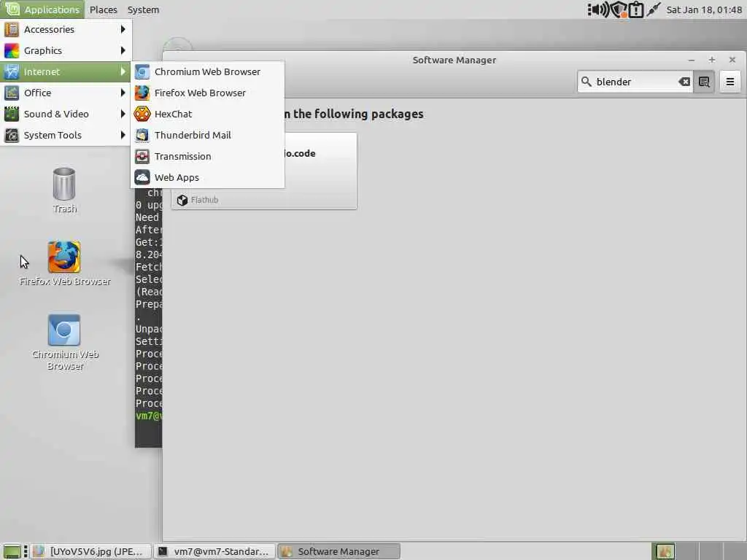Image resolution: width=747 pixels, height=560 pixels.
Task: Click the System Tools category icon
Action: pyautogui.click(x=12, y=135)
